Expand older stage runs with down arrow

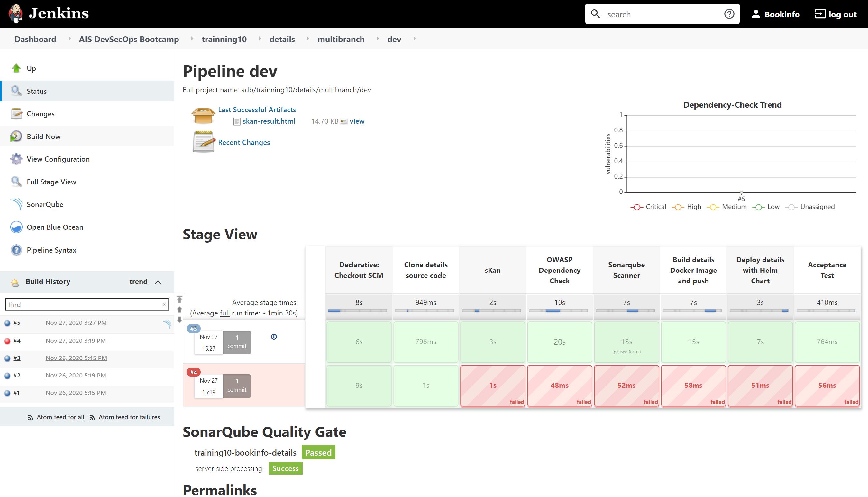point(180,320)
